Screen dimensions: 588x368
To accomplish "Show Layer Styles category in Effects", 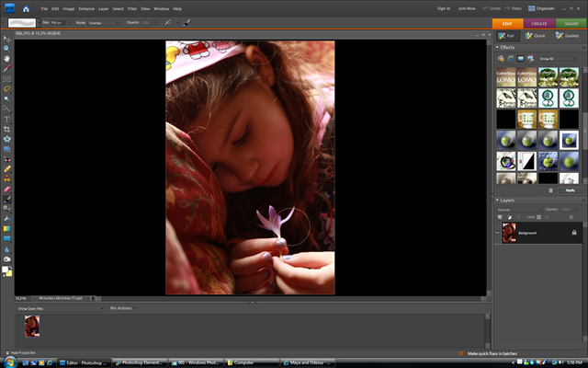I will click(511, 59).
